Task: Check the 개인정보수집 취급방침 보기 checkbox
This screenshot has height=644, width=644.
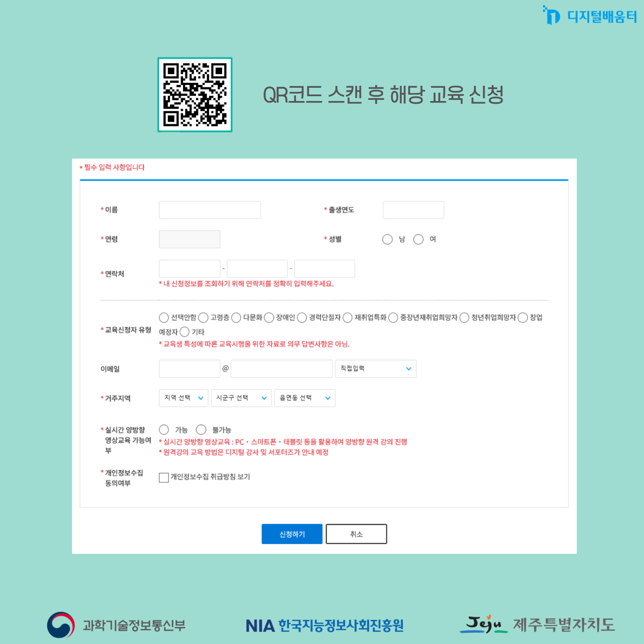Action: [164, 477]
